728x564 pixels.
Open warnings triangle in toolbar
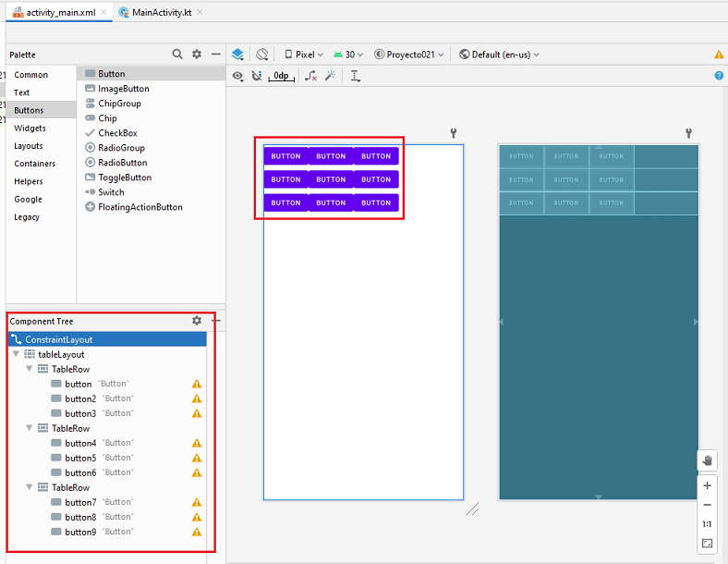pyautogui.click(x=719, y=55)
